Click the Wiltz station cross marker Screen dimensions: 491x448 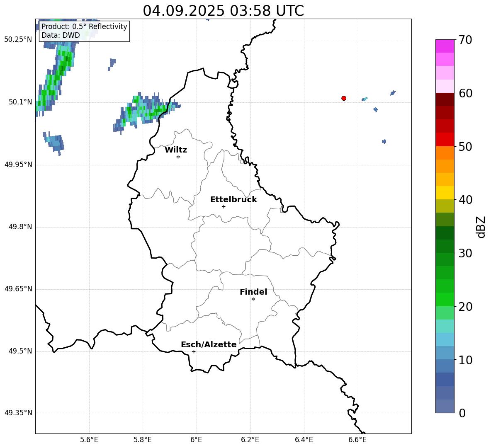click(x=178, y=157)
